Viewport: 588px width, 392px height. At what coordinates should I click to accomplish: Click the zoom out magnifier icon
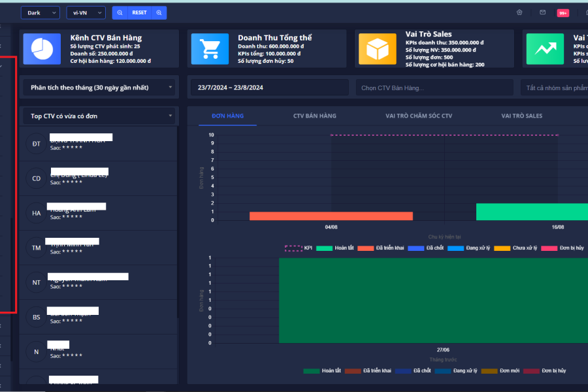(x=120, y=12)
